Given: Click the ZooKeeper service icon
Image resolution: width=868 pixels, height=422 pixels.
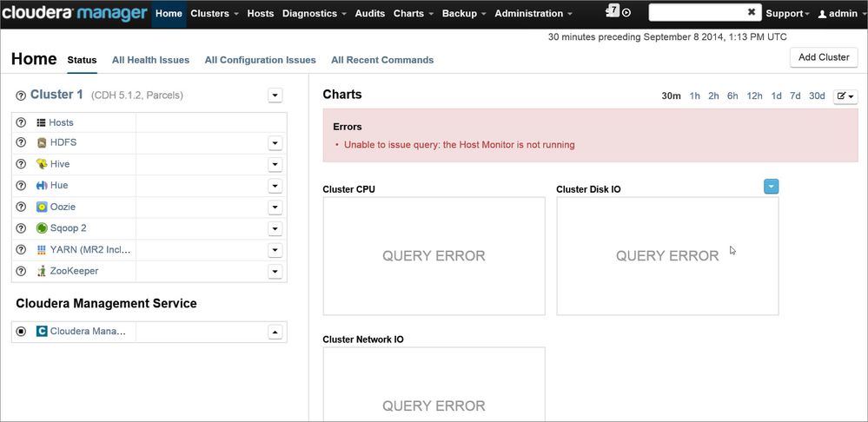Looking at the screenshot, I should click(42, 271).
